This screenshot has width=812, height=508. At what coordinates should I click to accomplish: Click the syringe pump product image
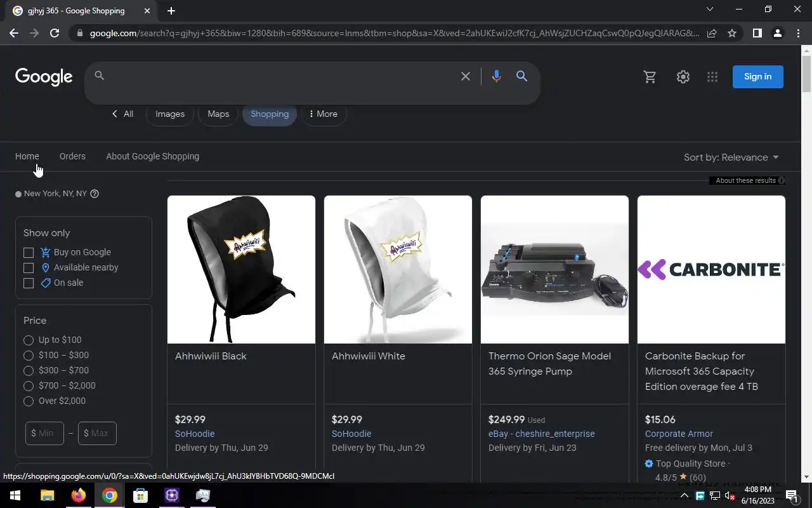pos(554,269)
